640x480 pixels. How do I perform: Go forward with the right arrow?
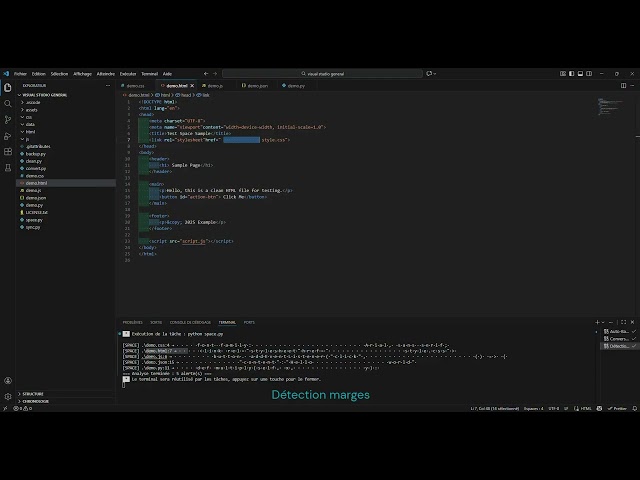(x=215, y=74)
